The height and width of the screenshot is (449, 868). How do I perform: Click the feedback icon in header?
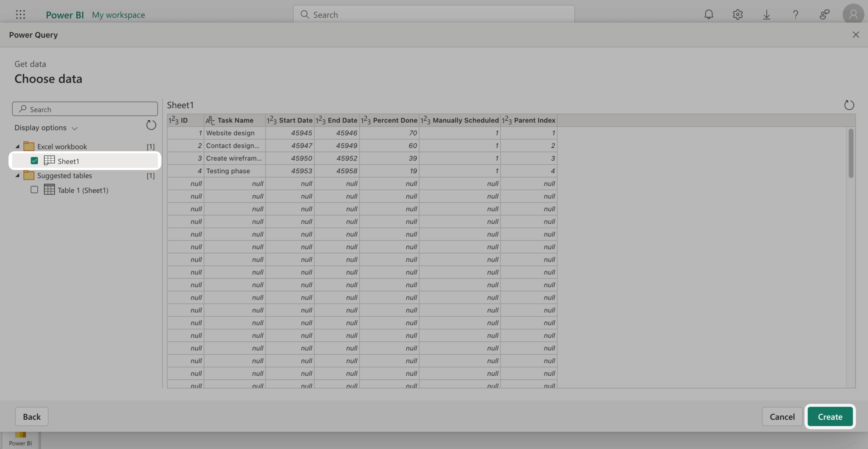(824, 15)
